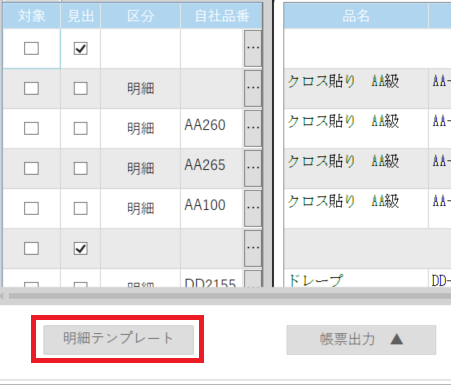Viewport: 451px width, 385px height.
Task: Open item lookup (...) for AA265
Action: coord(253,168)
